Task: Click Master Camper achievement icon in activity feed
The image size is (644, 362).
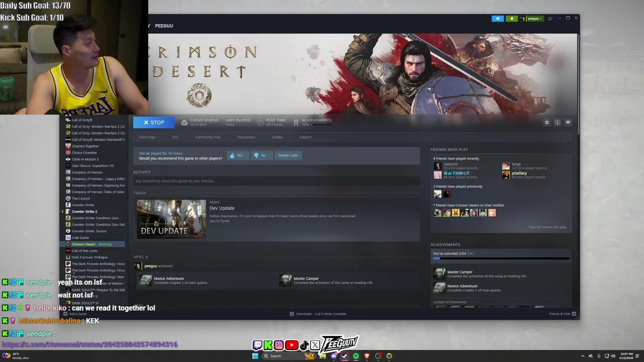Action: point(285,281)
